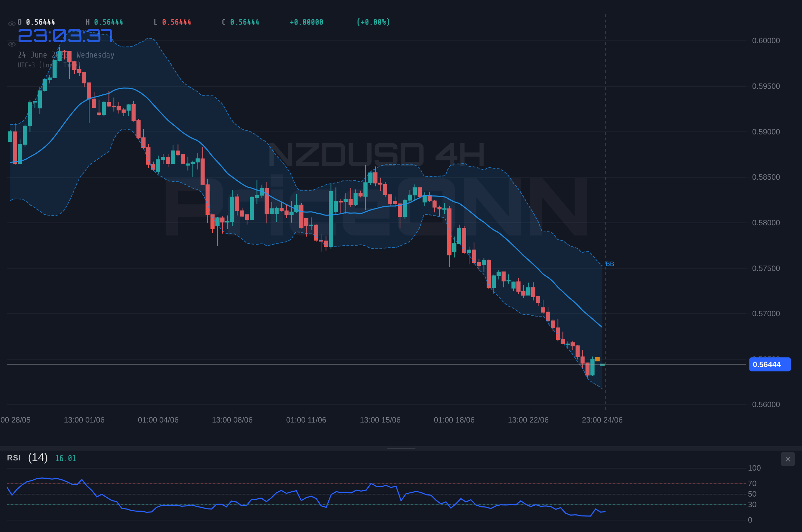Click the RSI 30 oversold scale label
802x532 pixels.
click(752, 505)
